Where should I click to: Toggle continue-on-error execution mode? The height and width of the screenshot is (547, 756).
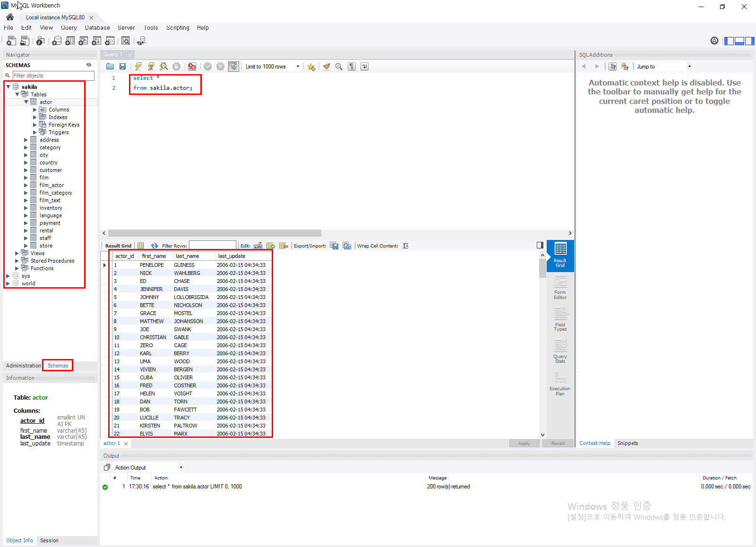coord(192,67)
